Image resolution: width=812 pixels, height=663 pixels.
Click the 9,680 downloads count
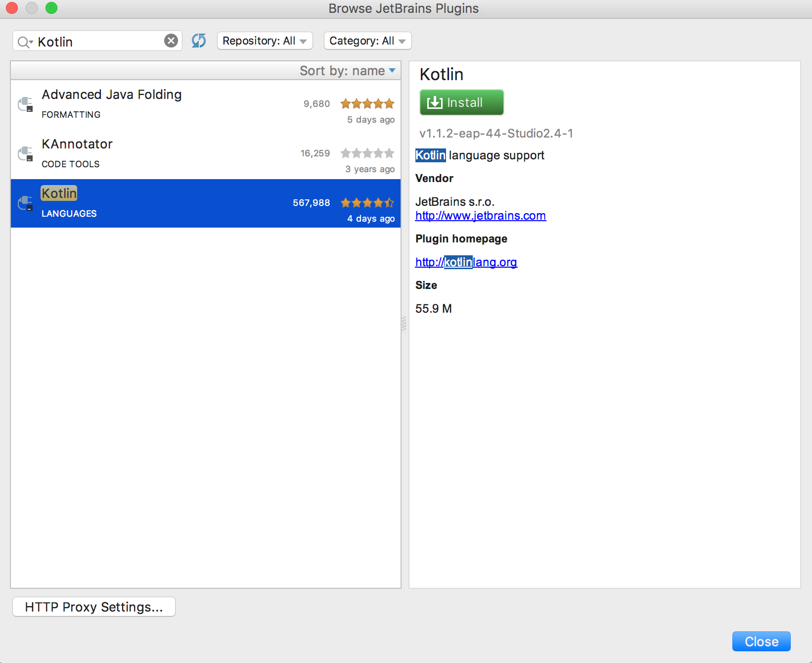point(316,104)
